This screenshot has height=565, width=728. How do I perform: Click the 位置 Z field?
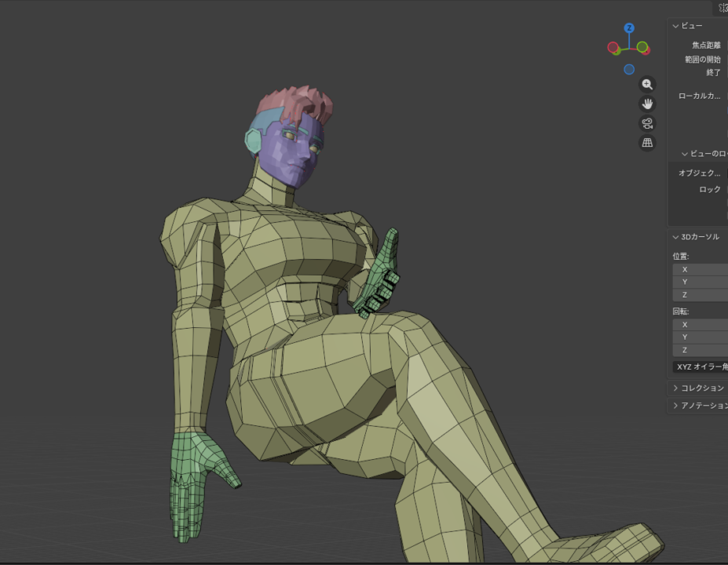point(701,295)
